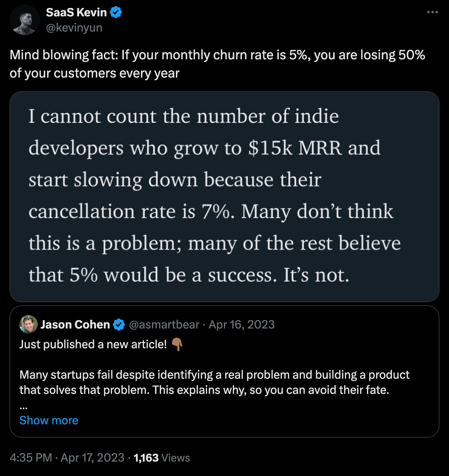Click the "$15k MRR" text in the image
Image resolution: width=449 pixels, height=476 pixels.
(295, 148)
